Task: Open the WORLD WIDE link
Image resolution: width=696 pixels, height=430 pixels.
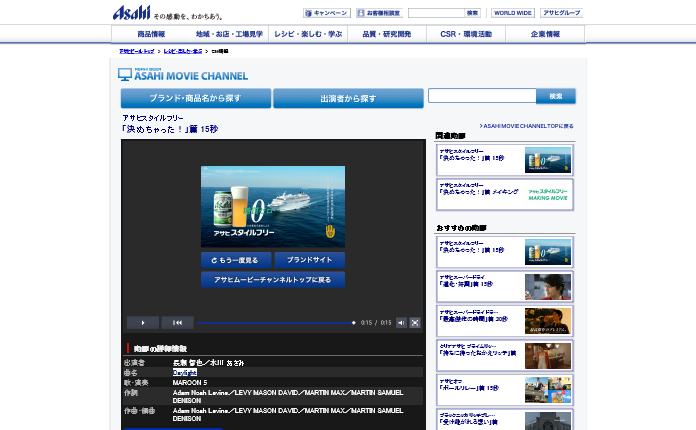Action: point(513,13)
